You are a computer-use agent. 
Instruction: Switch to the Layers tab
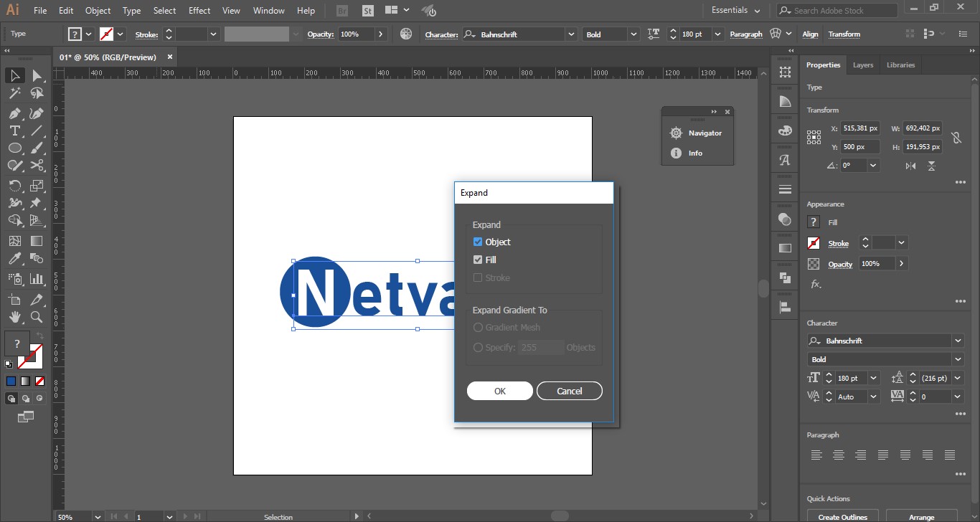coord(862,65)
